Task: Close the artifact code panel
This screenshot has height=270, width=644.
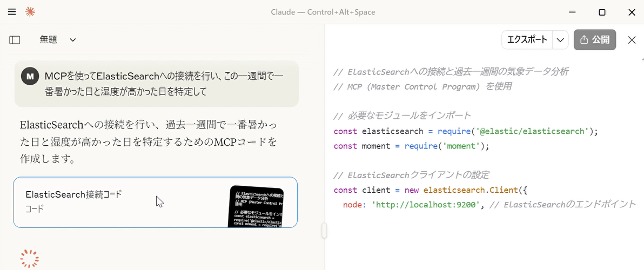Action: pos(632,40)
